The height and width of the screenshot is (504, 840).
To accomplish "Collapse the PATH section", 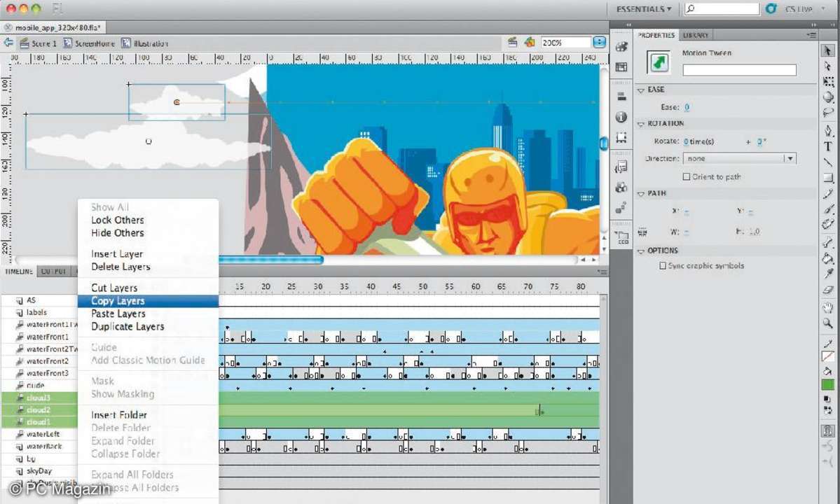I will [641, 194].
